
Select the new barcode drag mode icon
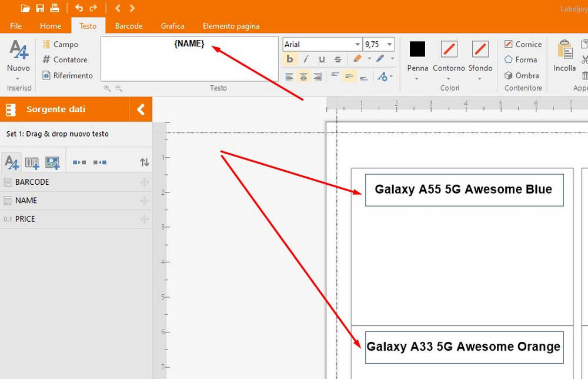32,162
